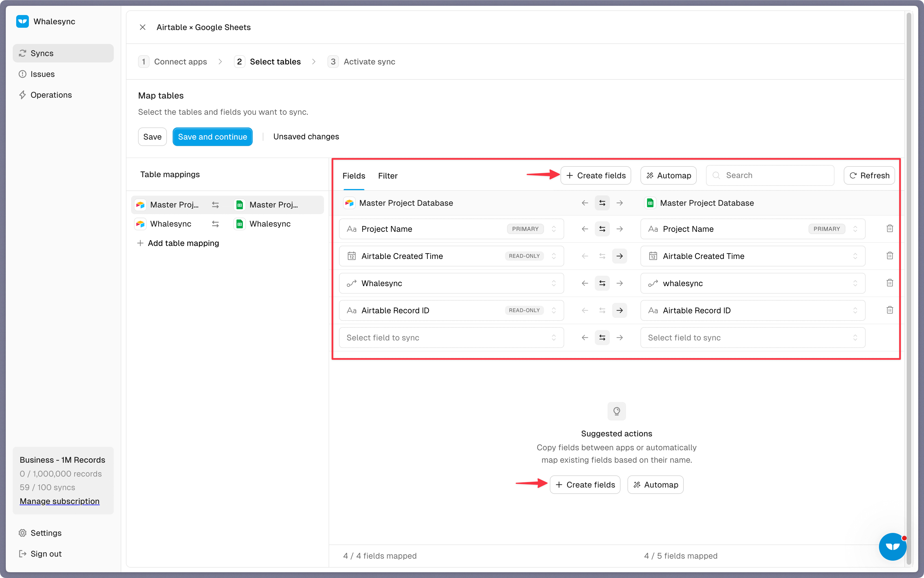Click the lightbulb Suggested actions icon
This screenshot has width=924, height=578.
617,411
